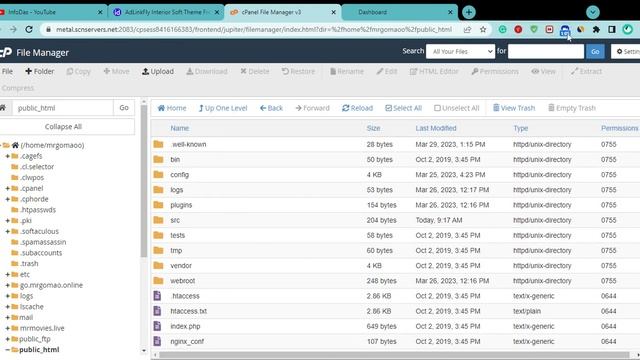The width and height of the screenshot is (640, 360).
Task: Click the Extract toolbar button
Action: pos(586,71)
